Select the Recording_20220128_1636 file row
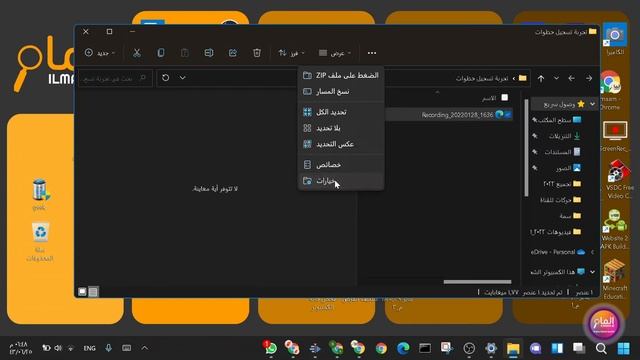640x360 pixels. [x=449, y=115]
